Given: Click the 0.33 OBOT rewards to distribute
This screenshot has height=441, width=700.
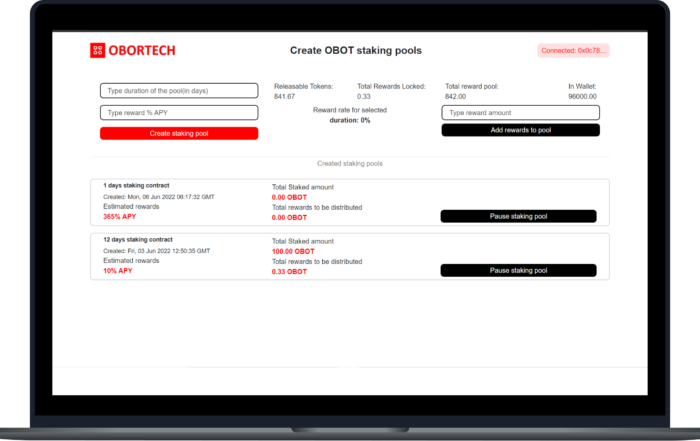Looking at the screenshot, I should (289, 271).
